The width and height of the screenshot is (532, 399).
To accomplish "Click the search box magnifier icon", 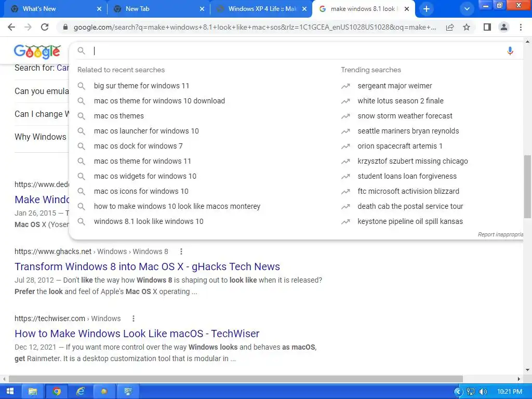I will click(x=81, y=51).
